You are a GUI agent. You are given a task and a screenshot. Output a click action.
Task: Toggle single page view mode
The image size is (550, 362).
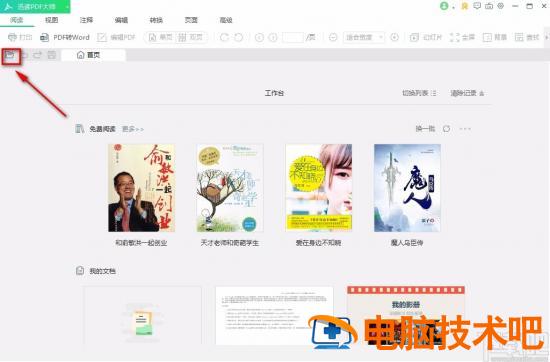(x=161, y=37)
